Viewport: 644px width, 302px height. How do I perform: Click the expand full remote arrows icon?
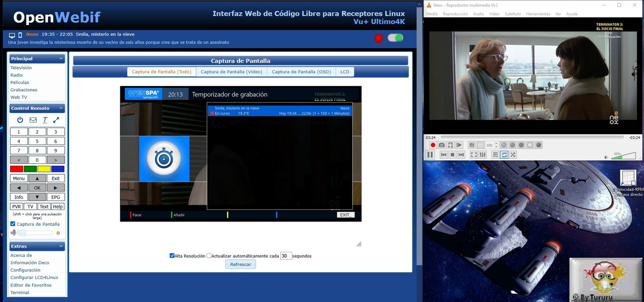tap(56, 120)
